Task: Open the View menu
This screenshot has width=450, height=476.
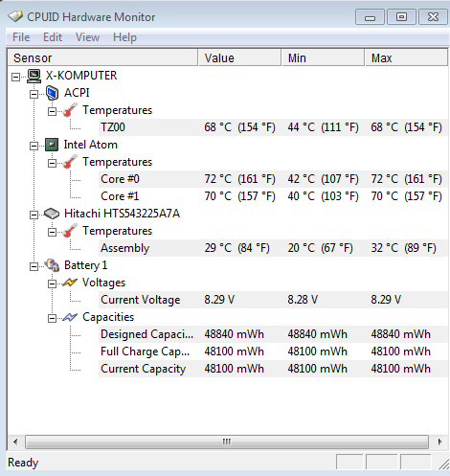Action: (x=87, y=37)
